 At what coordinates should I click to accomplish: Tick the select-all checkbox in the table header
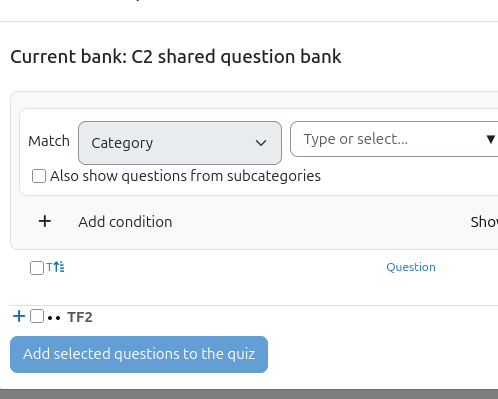37,268
